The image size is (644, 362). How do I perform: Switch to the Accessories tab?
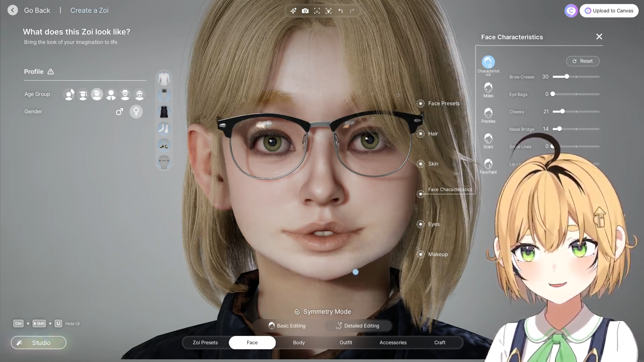[393, 343]
